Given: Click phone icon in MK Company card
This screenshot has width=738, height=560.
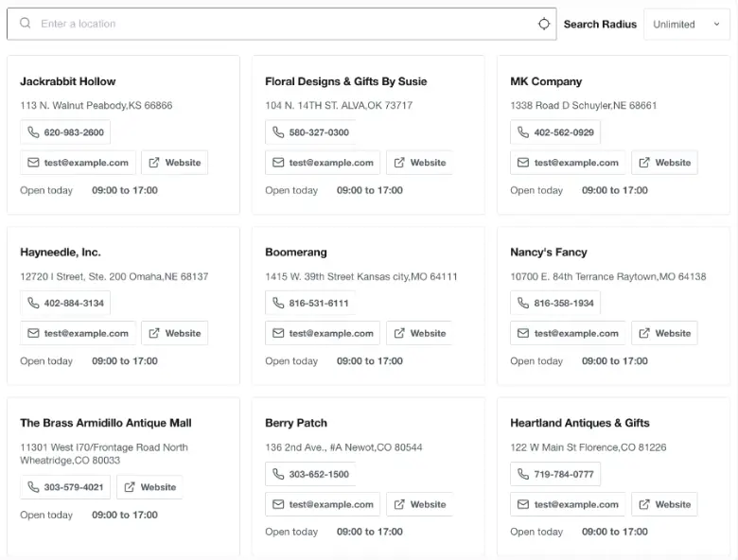Looking at the screenshot, I should (x=523, y=132).
